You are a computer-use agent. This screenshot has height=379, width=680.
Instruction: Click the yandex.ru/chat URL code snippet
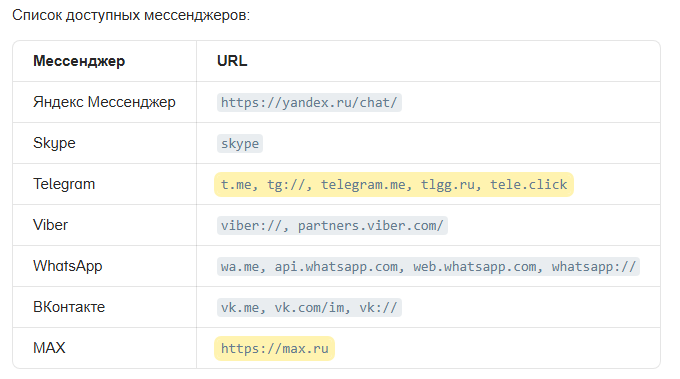click(x=309, y=102)
